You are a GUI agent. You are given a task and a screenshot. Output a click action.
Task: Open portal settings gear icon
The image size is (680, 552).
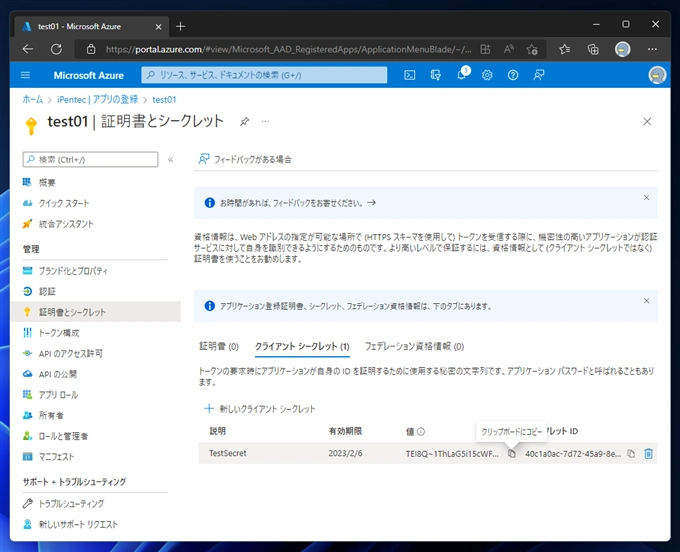(x=487, y=75)
